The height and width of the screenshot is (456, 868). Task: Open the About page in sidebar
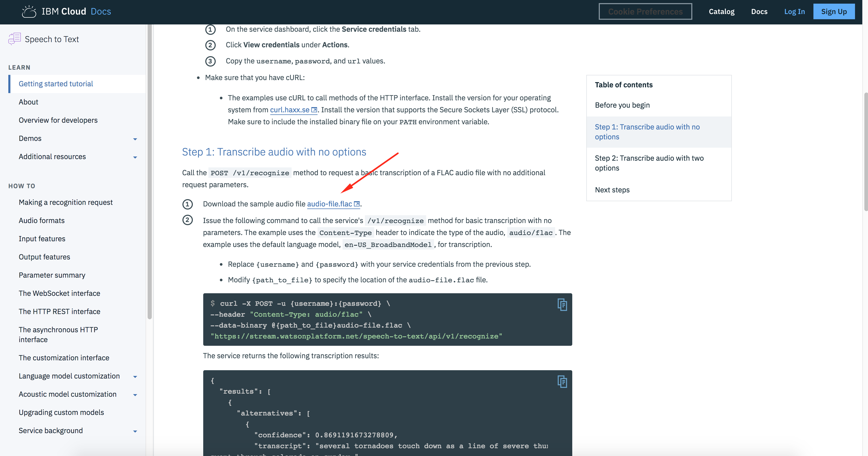coord(28,102)
